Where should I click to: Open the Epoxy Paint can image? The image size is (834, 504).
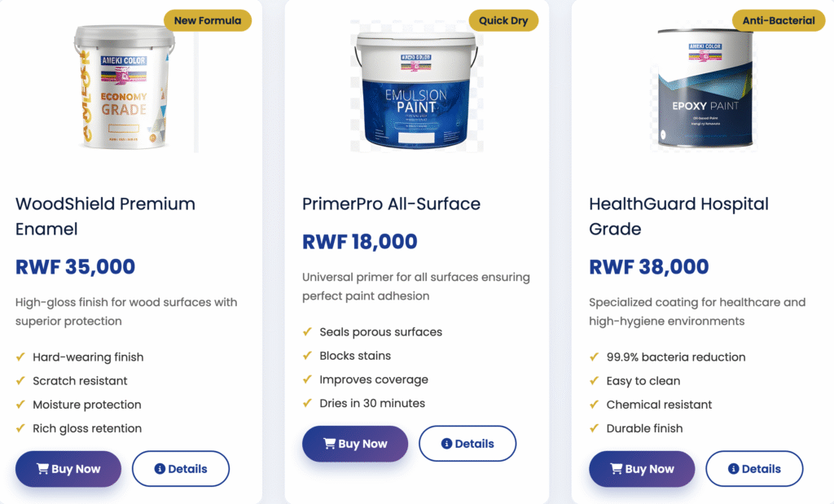point(705,88)
